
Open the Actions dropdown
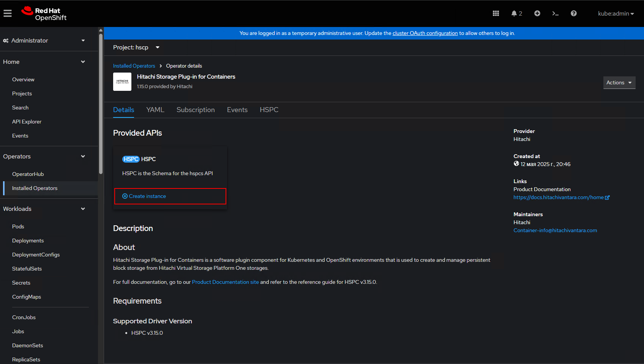click(x=619, y=82)
